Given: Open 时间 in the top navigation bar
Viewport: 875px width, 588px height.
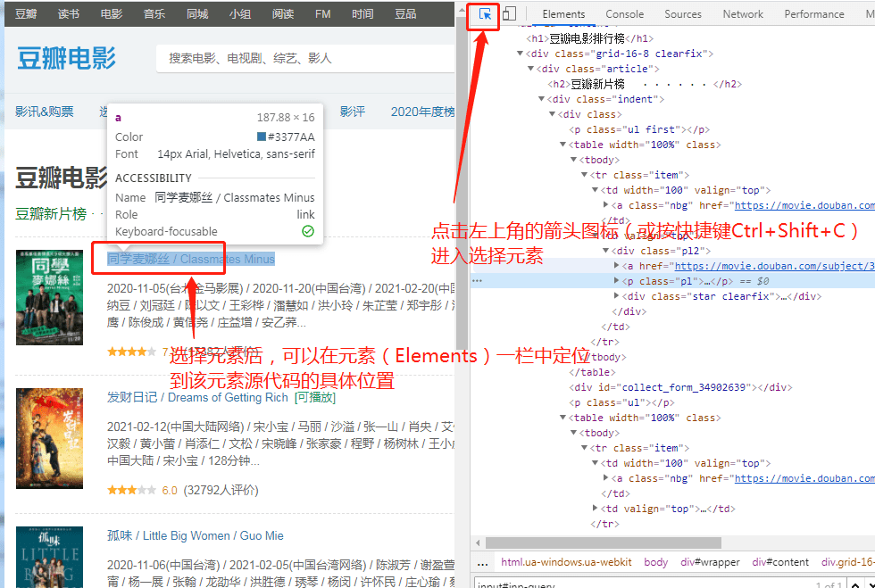Looking at the screenshot, I should tap(362, 14).
